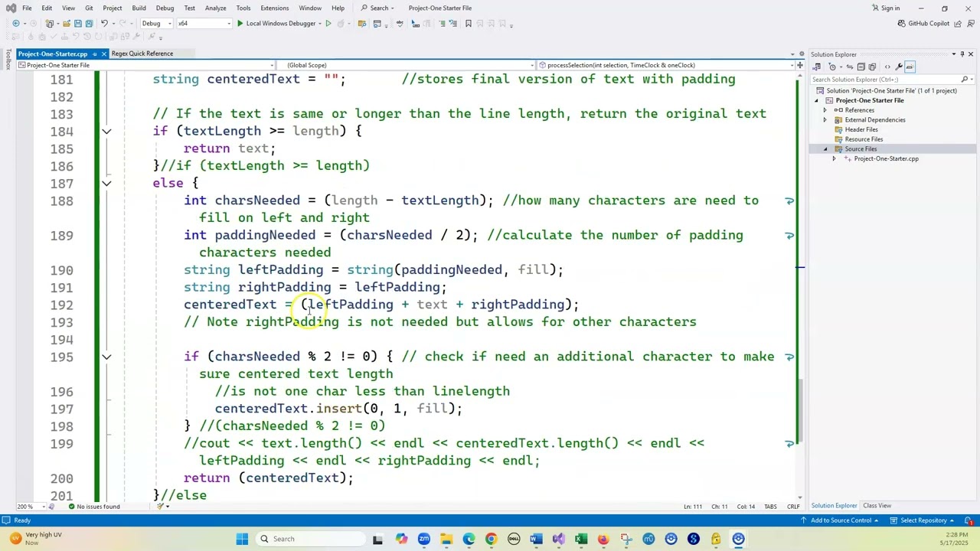This screenshot has height=551, width=980.
Task: Click the TABS indentation indicator
Action: (x=770, y=507)
